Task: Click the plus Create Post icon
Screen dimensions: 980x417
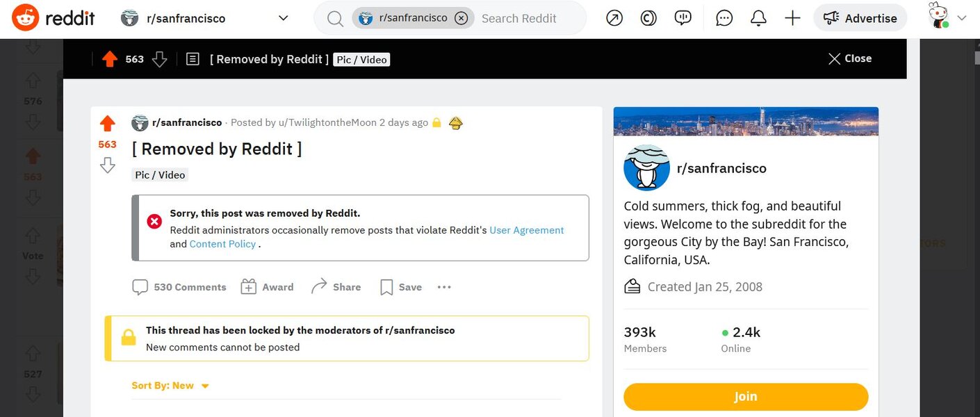Action: pyautogui.click(x=792, y=18)
